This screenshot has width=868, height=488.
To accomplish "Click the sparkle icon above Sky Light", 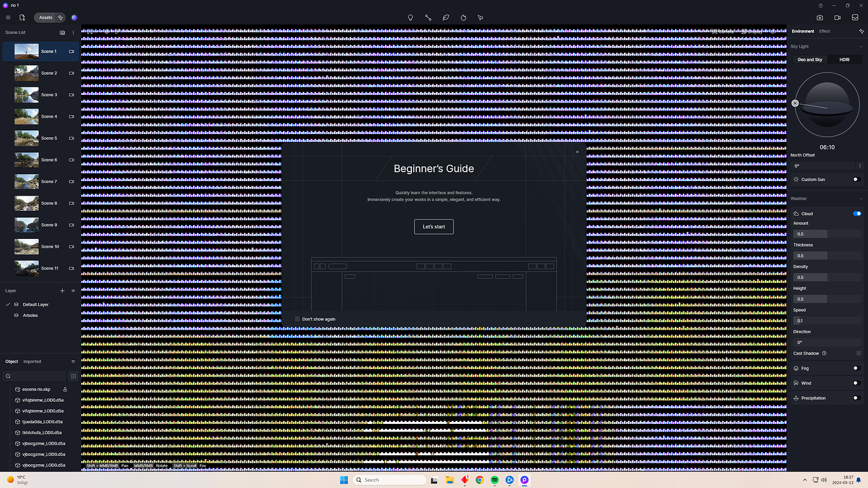I will tap(861, 31).
